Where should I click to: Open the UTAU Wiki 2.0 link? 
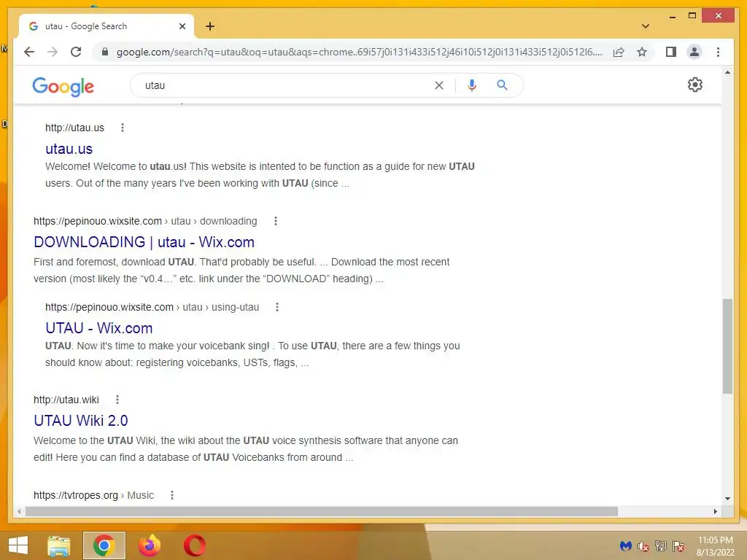pyautogui.click(x=80, y=421)
